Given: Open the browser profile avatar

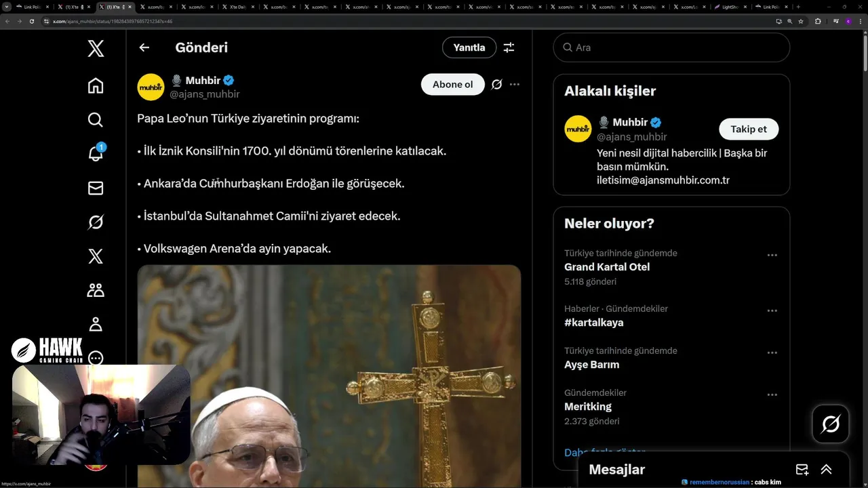Looking at the screenshot, I should (848, 21).
